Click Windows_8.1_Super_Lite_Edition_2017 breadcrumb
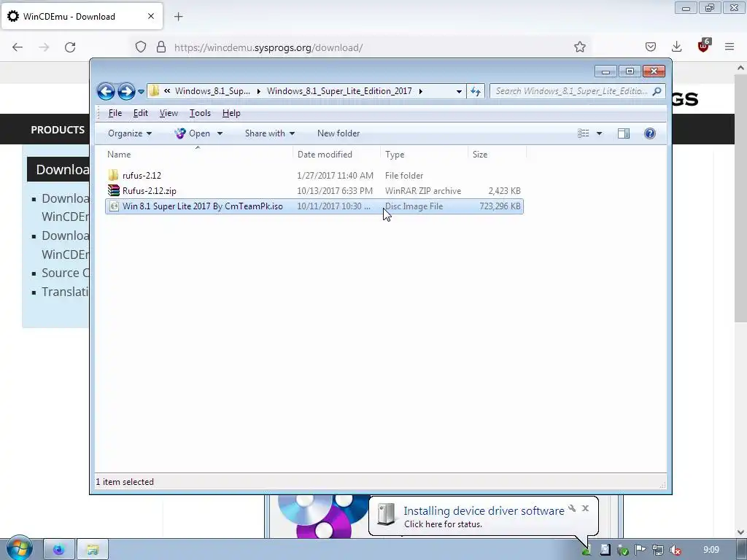The width and height of the screenshot is (747, 560). click(x=339, y=91)
